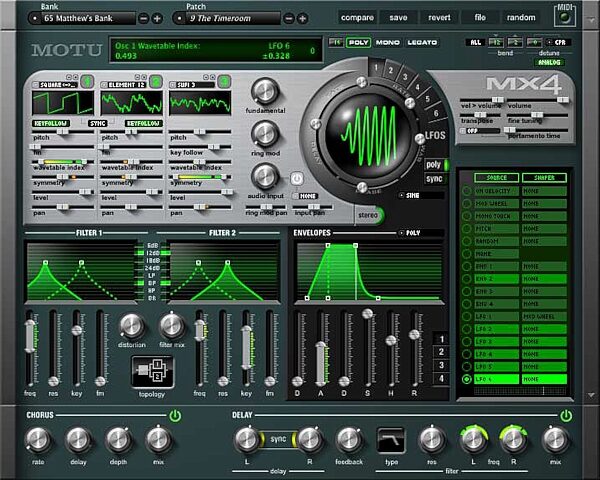Open the audio input NONE dropdown

click(x=305, y=196)
